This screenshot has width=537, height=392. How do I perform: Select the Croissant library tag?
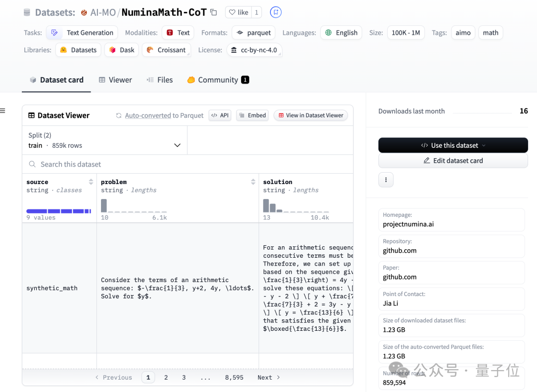click(x=166, y=50)
